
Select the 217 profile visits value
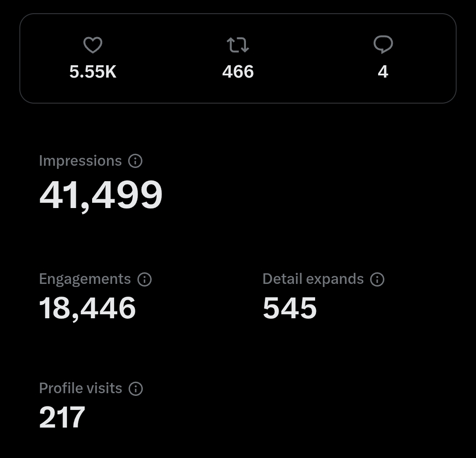62,417
